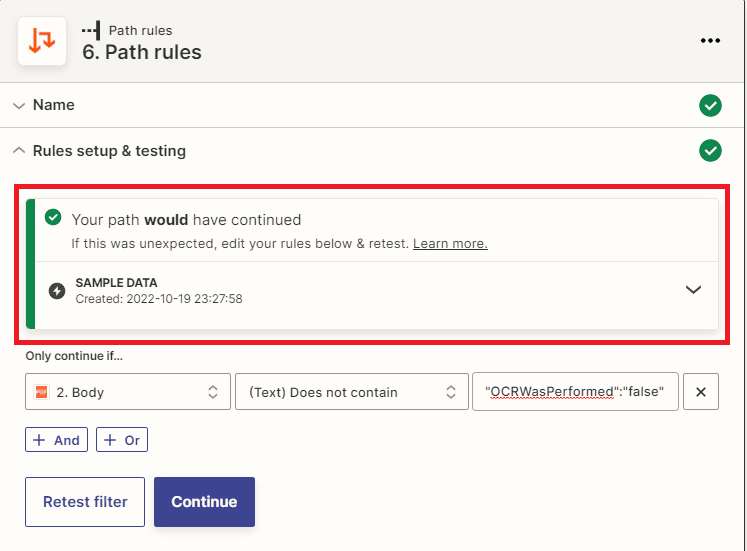Viewport: 747px width, 551px height.
Task: Click the orange Paths app icon
Action: click(x=42, y=40)
